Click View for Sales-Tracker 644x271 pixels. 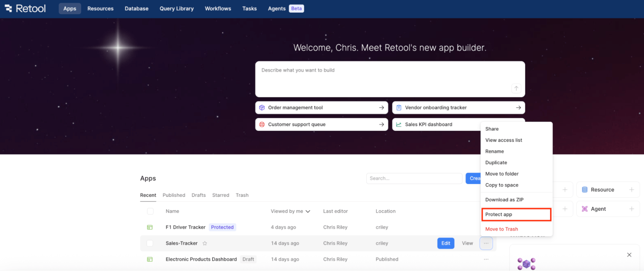pyautogui.click(x=467, y=243)
